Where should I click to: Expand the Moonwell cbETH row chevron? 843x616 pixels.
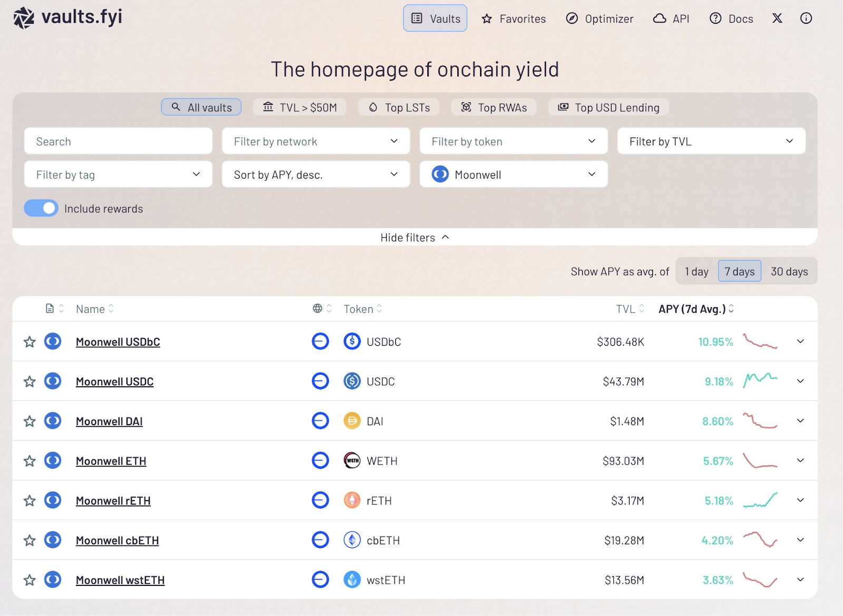point(800,540)
